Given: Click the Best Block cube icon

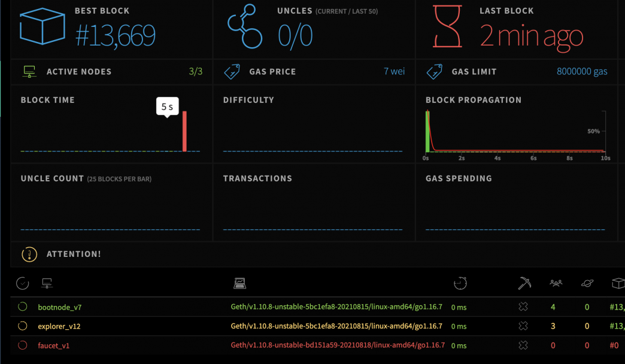Looking at the screenshot, I should [x=42, y=27].
